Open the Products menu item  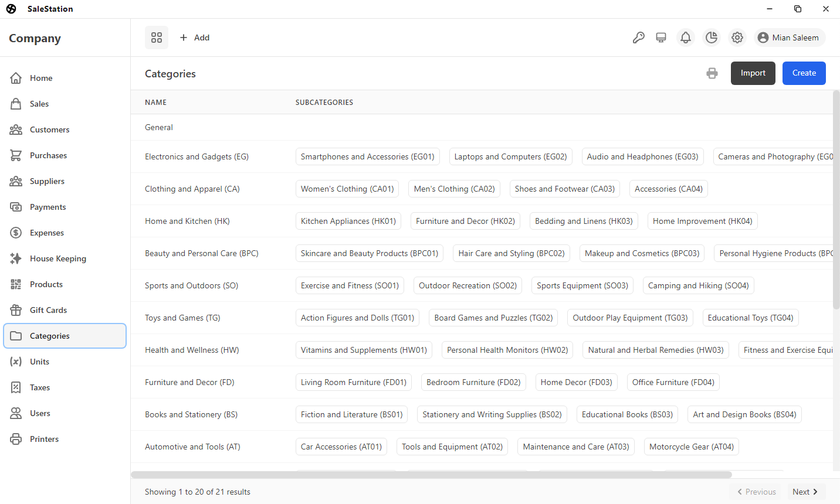(46, 284)
